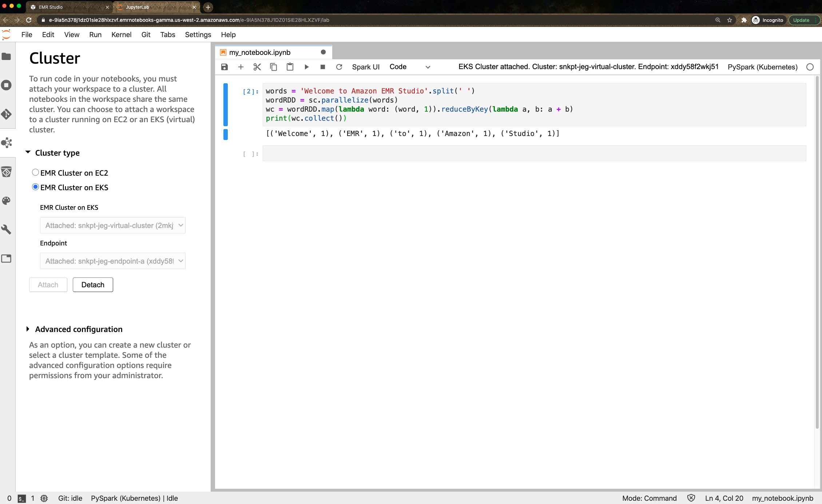Image resolution: width=822 pixels, height=504 pixels.
Task: Click the kernel status circle indicator
Action: (810, 67)
